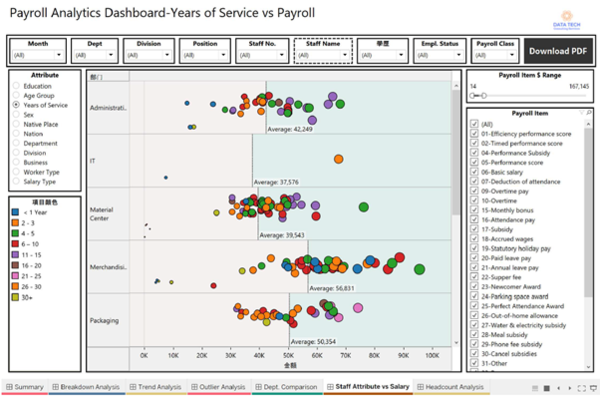This screenshot has height=398, width=600.
Task: Click the Administration row label
Action: [x=108, y=108]
